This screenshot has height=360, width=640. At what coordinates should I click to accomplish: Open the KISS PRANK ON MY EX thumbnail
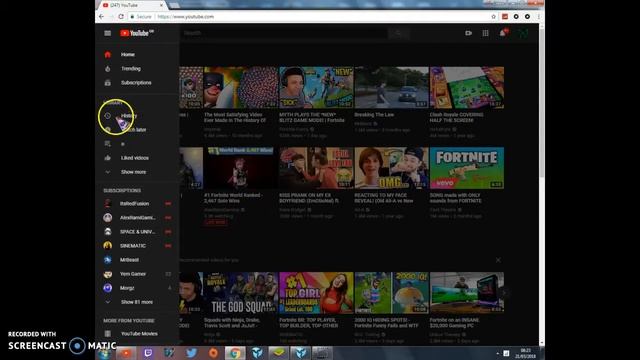[x=316, y=168]
